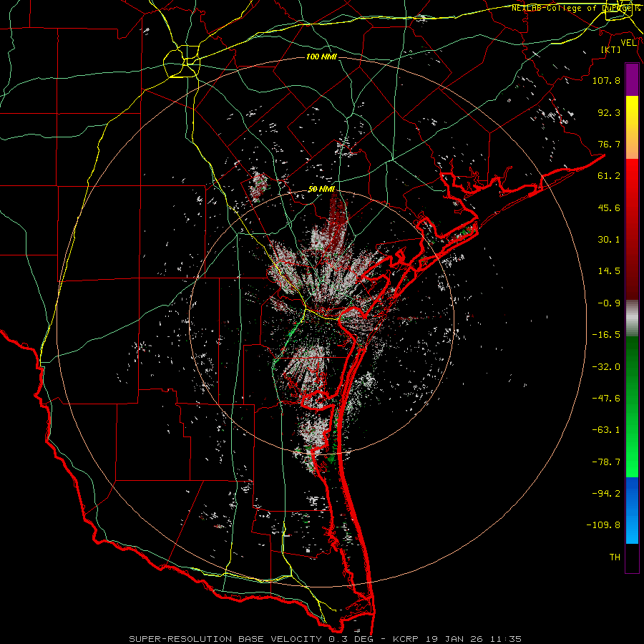Click the VEL legend title
The height and width of the screenshot is (644, 644).
click(x=628, y=43)
